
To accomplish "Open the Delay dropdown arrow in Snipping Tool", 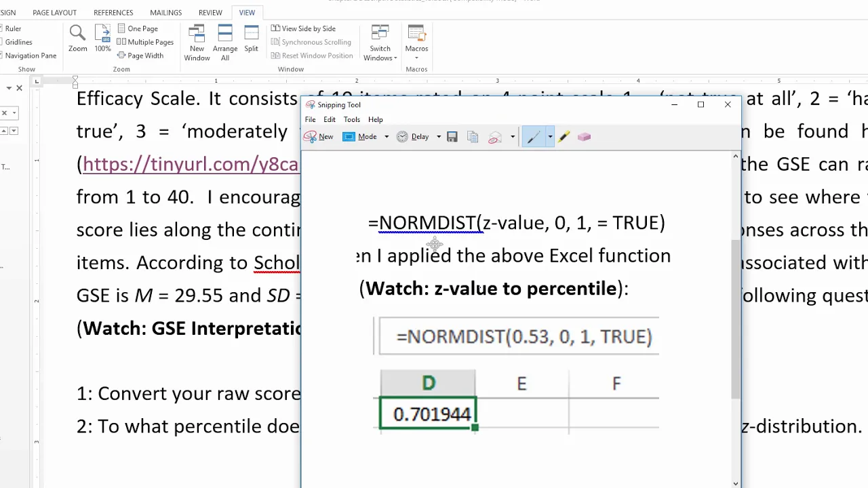I will [x=439, y=137].
